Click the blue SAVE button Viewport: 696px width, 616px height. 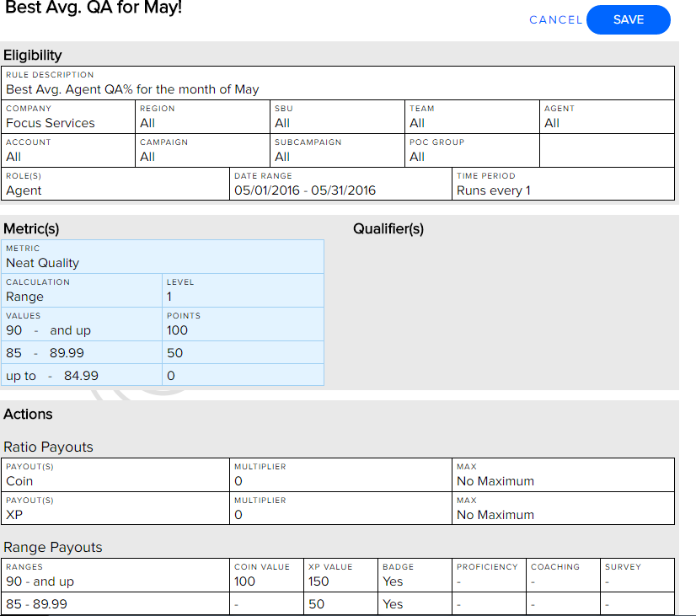(628, 20)
